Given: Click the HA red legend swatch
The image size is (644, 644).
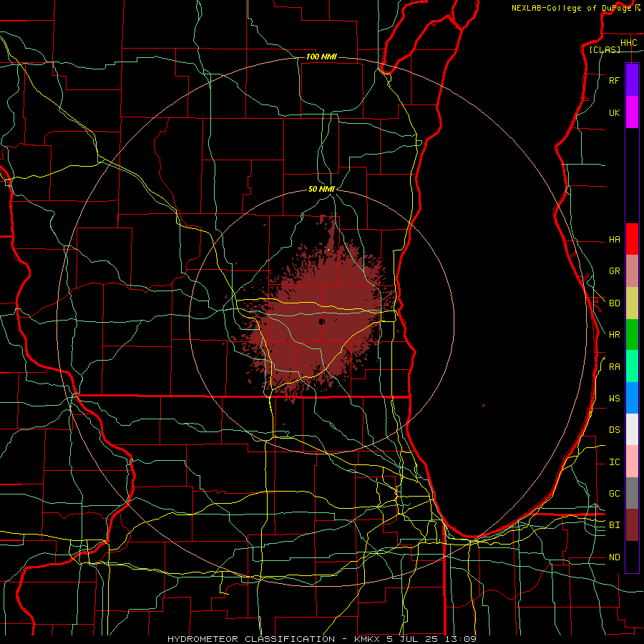Looking at the screenshot, I should 632,239.
